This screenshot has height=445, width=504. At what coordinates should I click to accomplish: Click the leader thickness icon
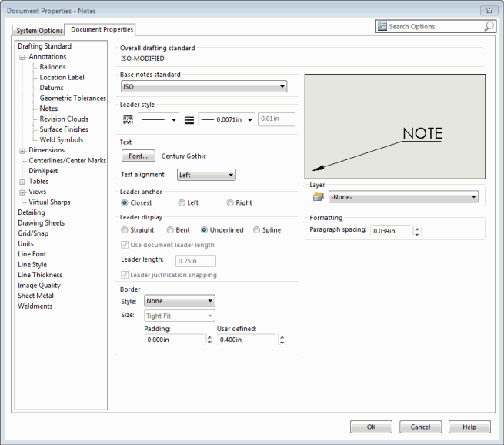pyautogui.click(x=189, y=119)
